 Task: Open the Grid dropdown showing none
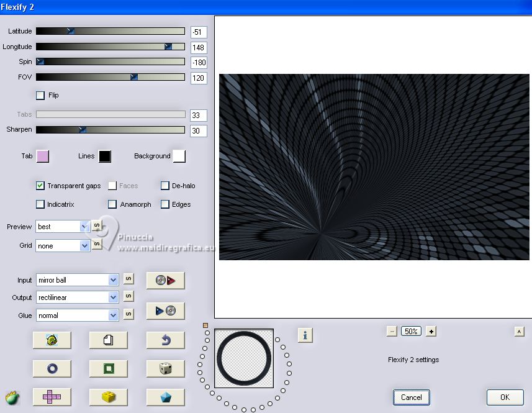point(63,246)
